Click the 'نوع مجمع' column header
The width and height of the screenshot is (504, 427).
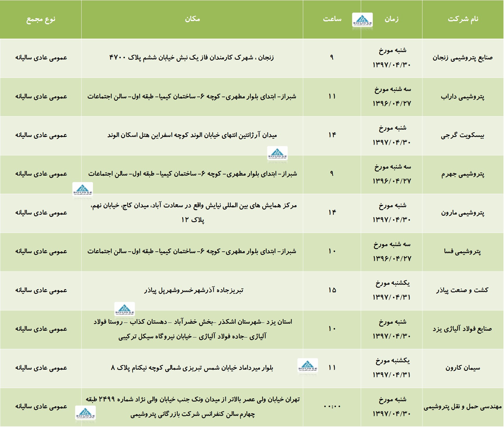(41, 19)
